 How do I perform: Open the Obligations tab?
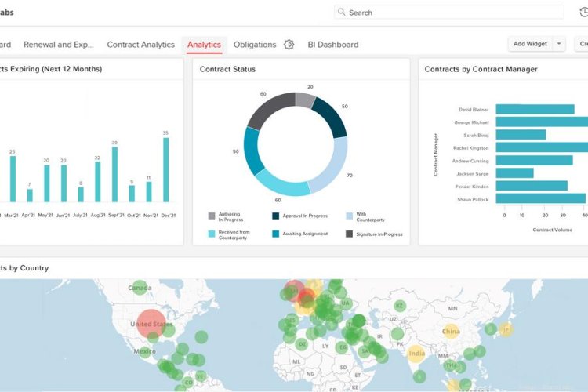(255, 45)
